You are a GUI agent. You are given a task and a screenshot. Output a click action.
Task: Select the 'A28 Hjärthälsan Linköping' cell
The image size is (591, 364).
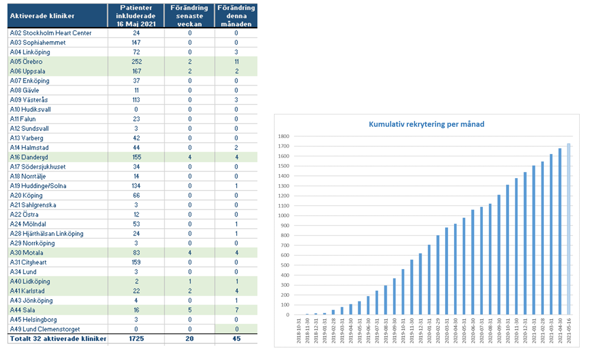(58, 234)
